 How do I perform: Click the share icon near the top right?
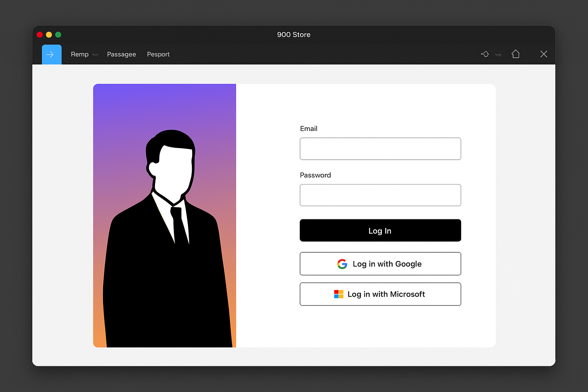tap(485, 54)
